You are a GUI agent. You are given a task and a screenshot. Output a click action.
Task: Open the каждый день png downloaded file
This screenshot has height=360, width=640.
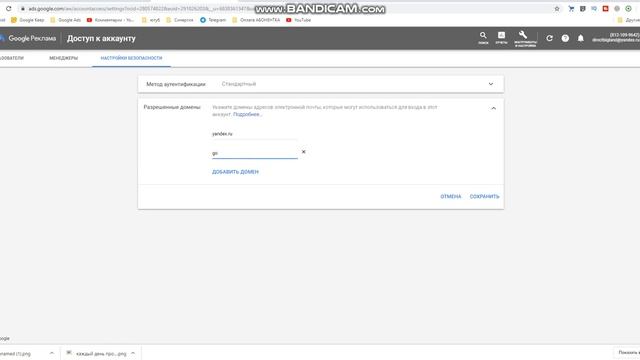pyautogui.click(x=97, y=353)
